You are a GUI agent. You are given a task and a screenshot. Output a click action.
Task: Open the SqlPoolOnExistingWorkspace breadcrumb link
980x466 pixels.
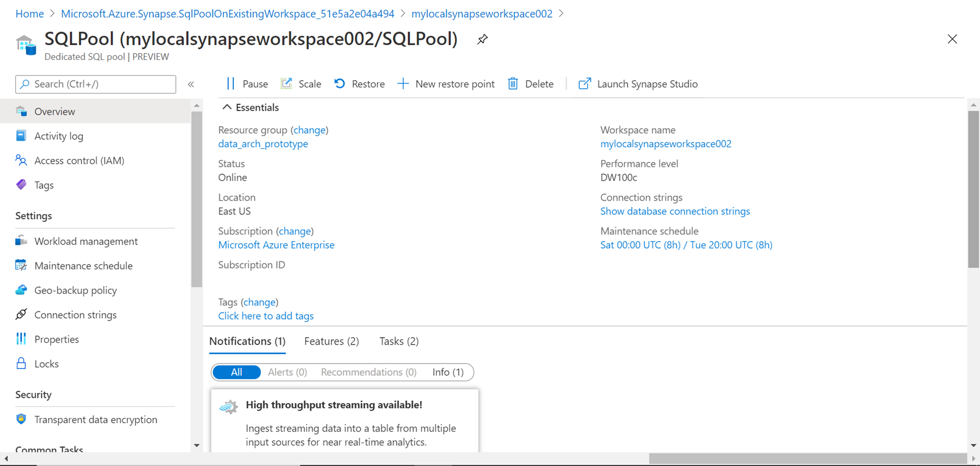tap(228, 14)
